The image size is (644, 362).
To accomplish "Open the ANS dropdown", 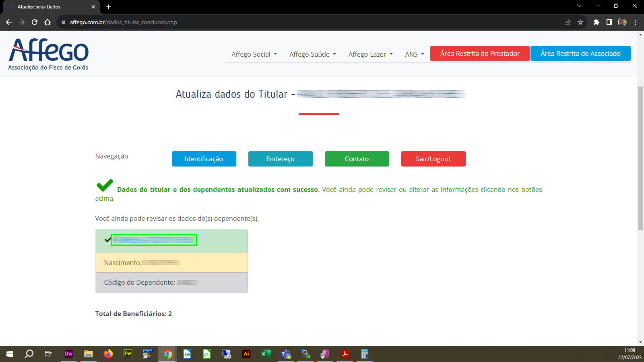I will tap(414, 54).
